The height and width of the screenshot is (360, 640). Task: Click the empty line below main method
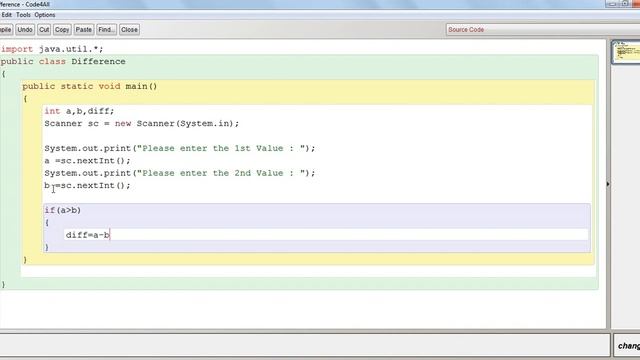pyautogui.click(x=308, y=271)
